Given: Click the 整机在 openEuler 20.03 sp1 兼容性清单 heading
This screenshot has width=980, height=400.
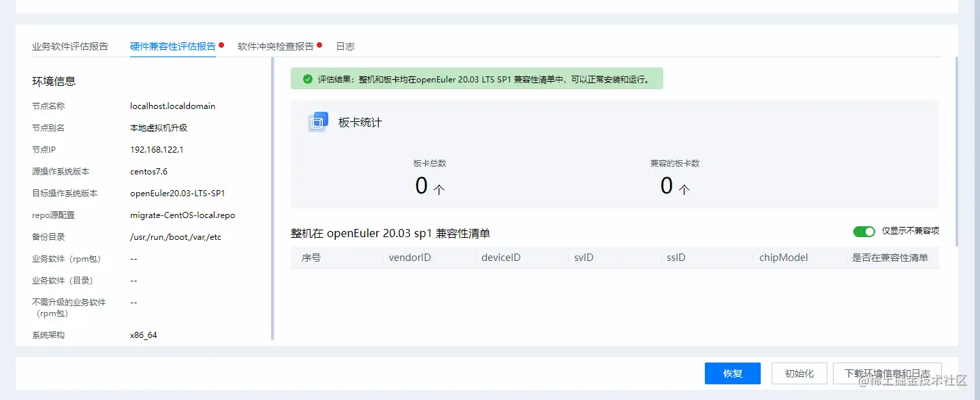Looking at the screenshot, I should [x=390, y=233].
